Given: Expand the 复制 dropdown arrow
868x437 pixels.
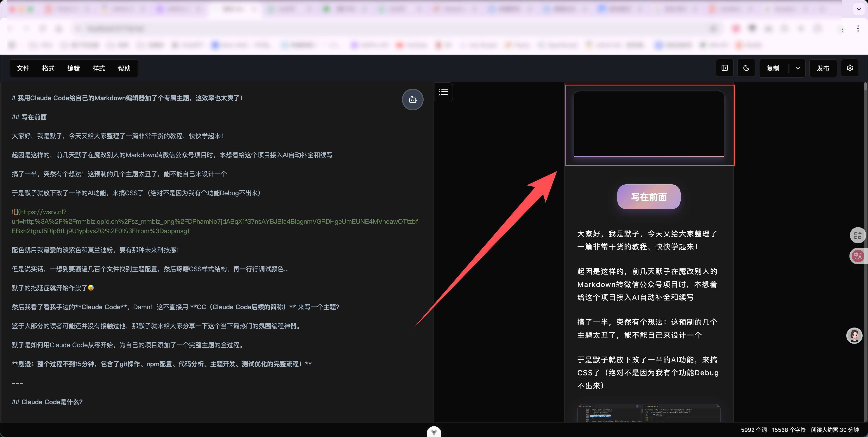Looking at the screenshot, I should [x=797, y=69].
